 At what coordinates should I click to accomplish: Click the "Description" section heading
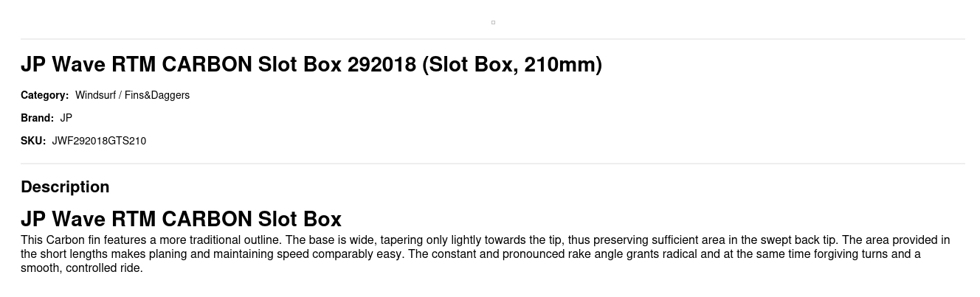pyautogui.click(x=65, y=187)
